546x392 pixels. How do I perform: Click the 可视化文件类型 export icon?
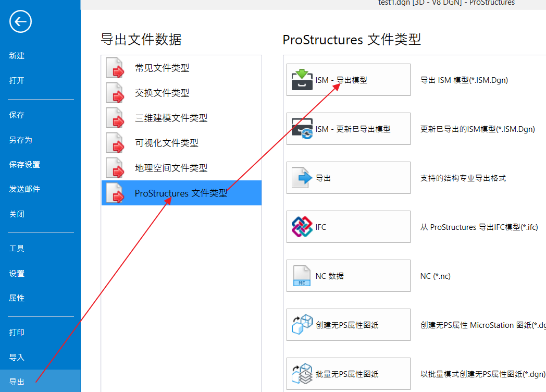(115, 143)
